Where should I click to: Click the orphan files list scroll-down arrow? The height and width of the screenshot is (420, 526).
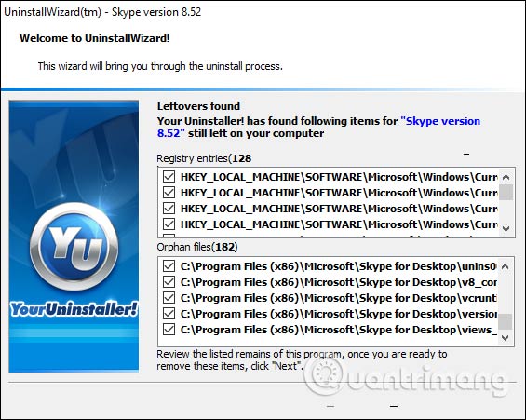pyautogui.click(x=506, y=338)
